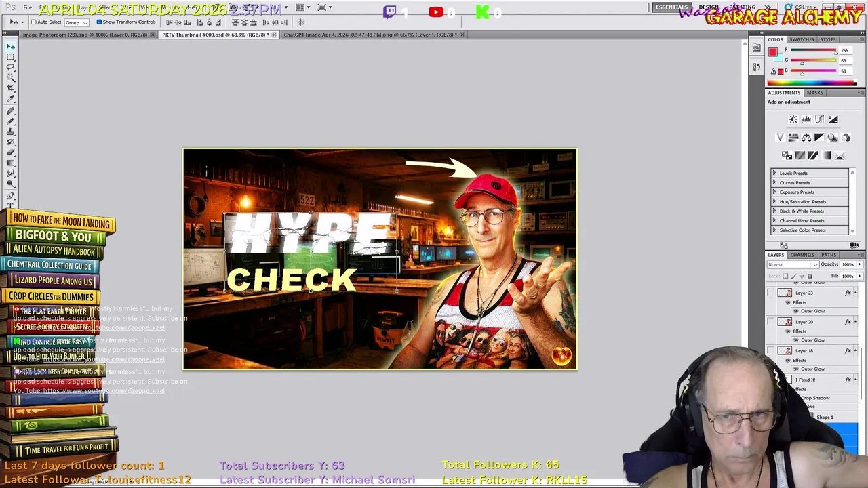Add a Curves adjustment
Image resolution: width=868 pixels, height=488 pixels.
coord(819,119)
